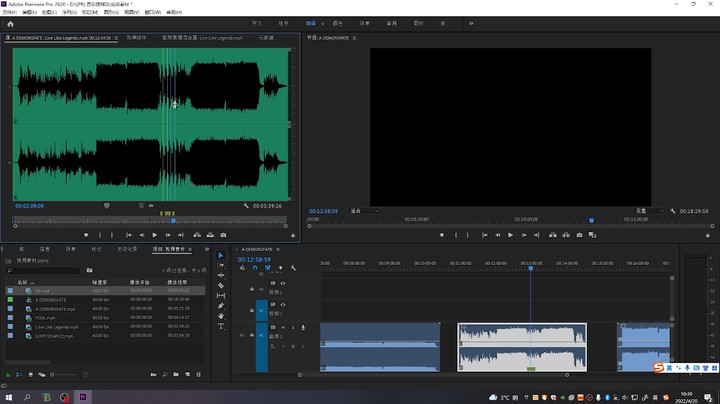Expand Project panel tabs overflow chevrons
This screenshot has width=720, height=404.
tap(207, 249)
